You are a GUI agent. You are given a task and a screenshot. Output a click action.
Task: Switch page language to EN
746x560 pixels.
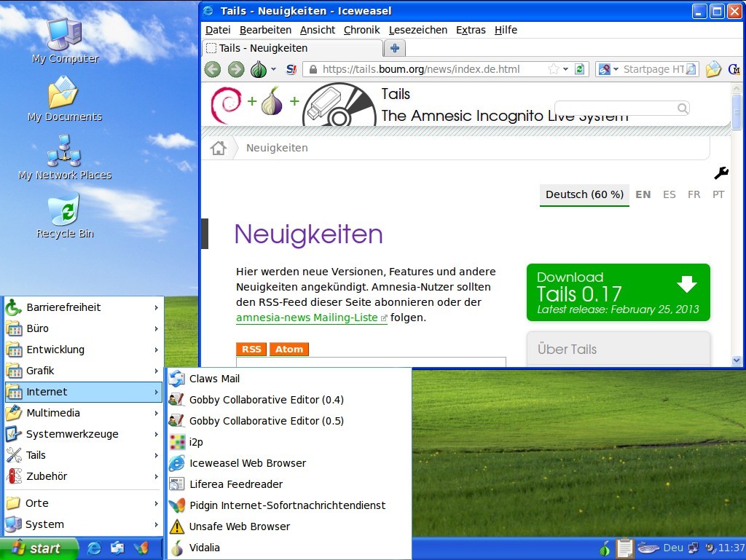(643, 194)
